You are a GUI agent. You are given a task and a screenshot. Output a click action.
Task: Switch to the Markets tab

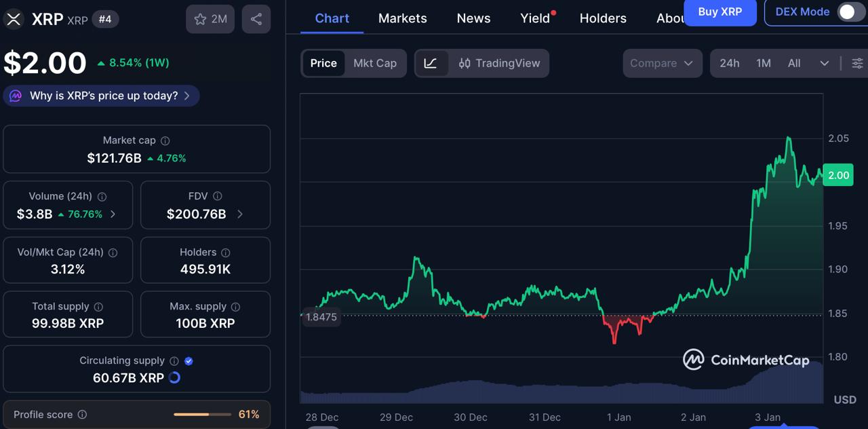[x=402, y=18]
